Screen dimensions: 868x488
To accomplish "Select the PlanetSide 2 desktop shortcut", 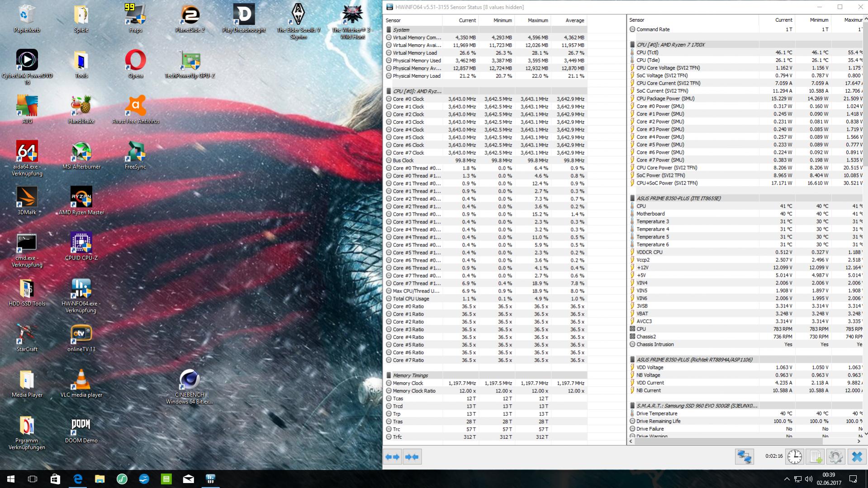I will 190,18.
